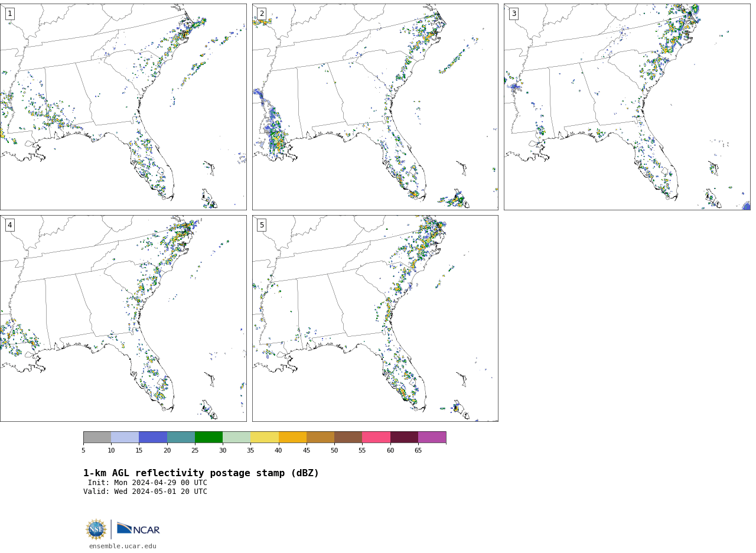Click the pale green 30-35 dBZ swatch
This screenshot has height=553, width=756.
(237, 437)
